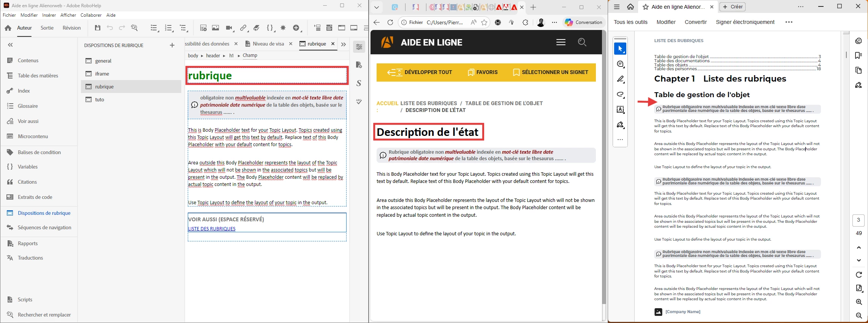The width and height of the screenshot is (868, 323).
Task: Close the rubrique editor tab
Action: point(333,44)
